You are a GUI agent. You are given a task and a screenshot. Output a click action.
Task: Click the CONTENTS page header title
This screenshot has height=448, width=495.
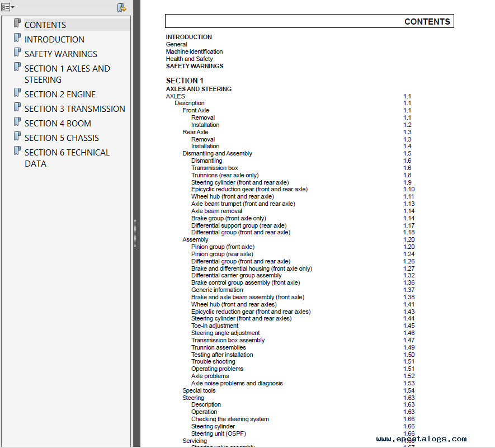[x=427, y=21]
